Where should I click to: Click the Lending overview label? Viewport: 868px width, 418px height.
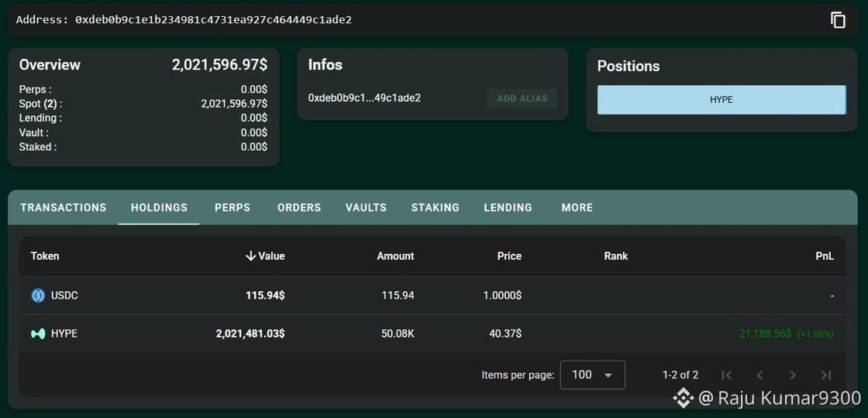tap(40, 118)
